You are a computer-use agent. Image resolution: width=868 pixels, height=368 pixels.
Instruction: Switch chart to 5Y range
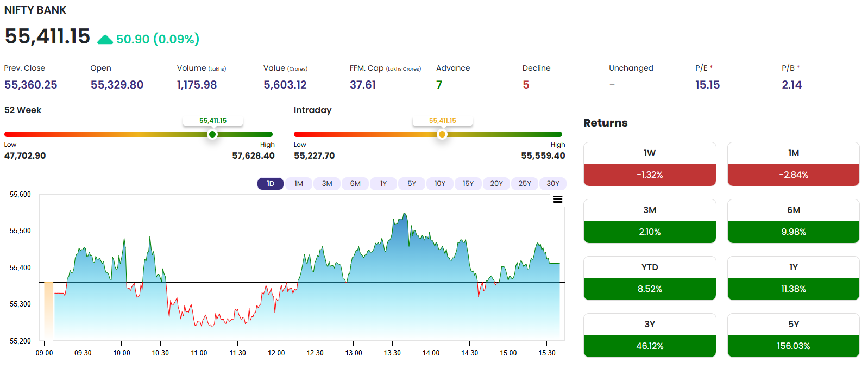(412, 184)
